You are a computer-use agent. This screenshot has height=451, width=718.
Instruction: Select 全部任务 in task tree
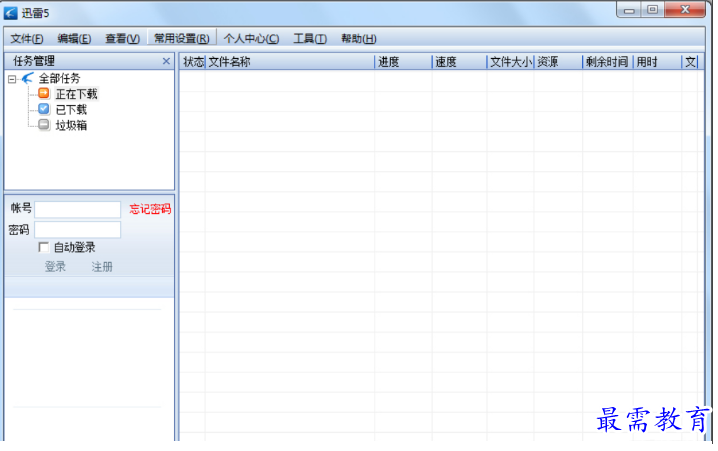59,78
